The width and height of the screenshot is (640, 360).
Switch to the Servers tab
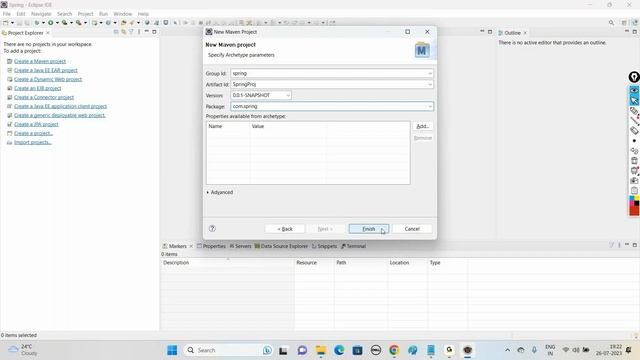240,246
